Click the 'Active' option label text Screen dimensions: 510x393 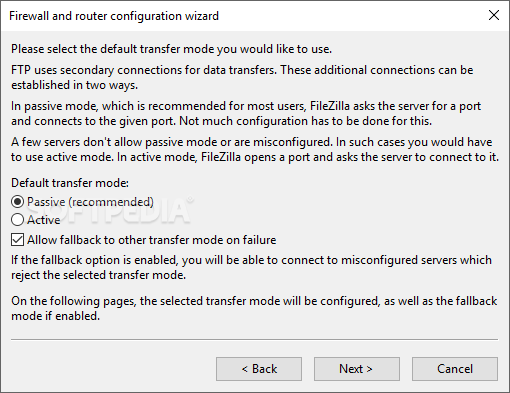tap(44, 220)
